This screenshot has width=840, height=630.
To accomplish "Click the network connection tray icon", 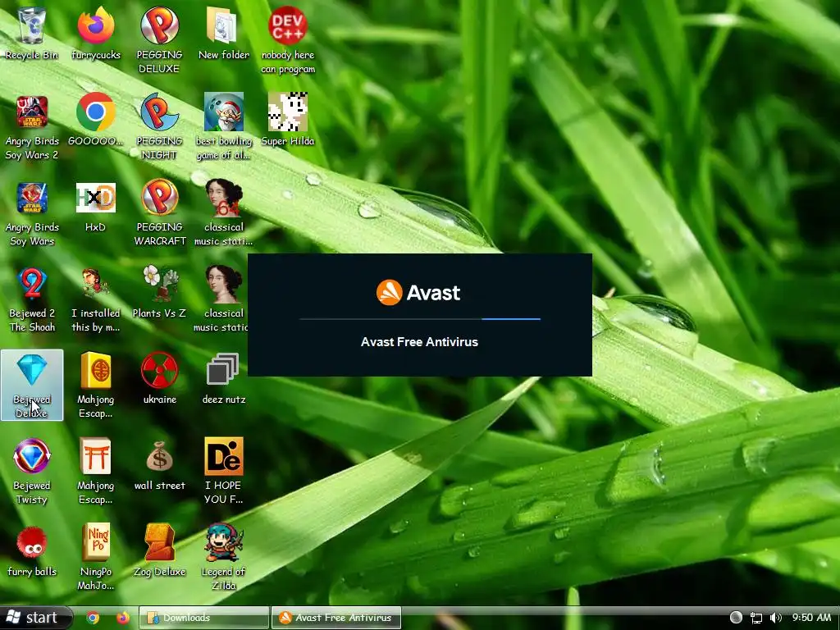I will [x=756, y=618].
